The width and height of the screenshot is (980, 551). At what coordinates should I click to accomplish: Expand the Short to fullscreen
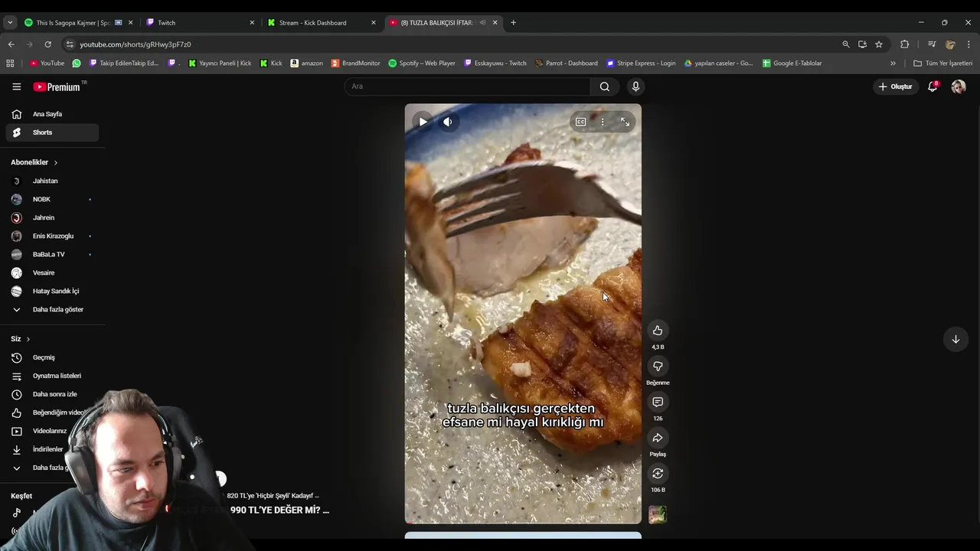[625, 122]
